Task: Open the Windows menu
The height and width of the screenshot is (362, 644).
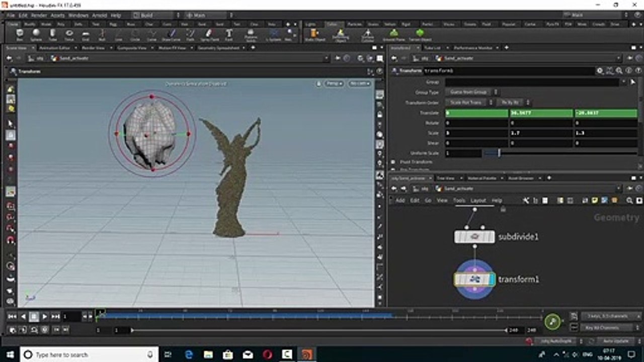Action: point(78,16)
